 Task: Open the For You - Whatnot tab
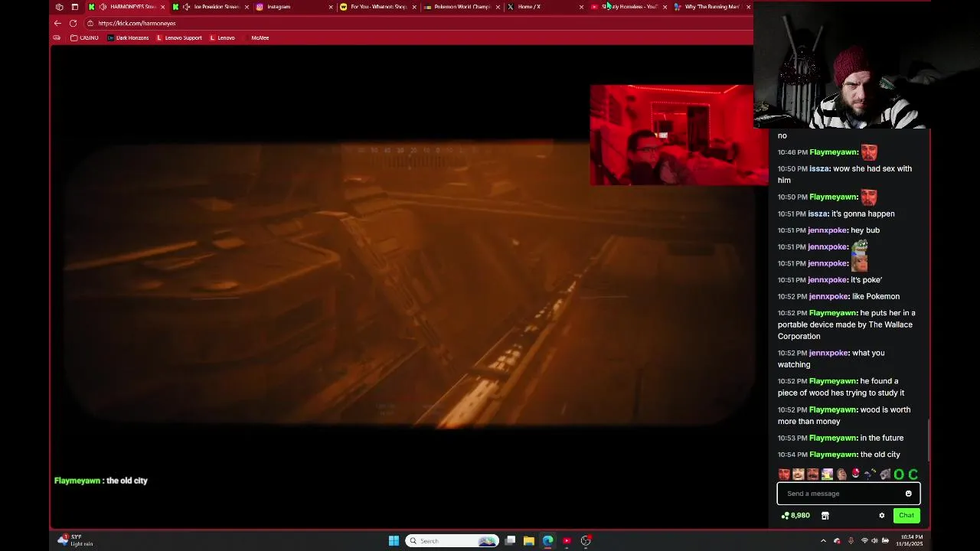378,7
